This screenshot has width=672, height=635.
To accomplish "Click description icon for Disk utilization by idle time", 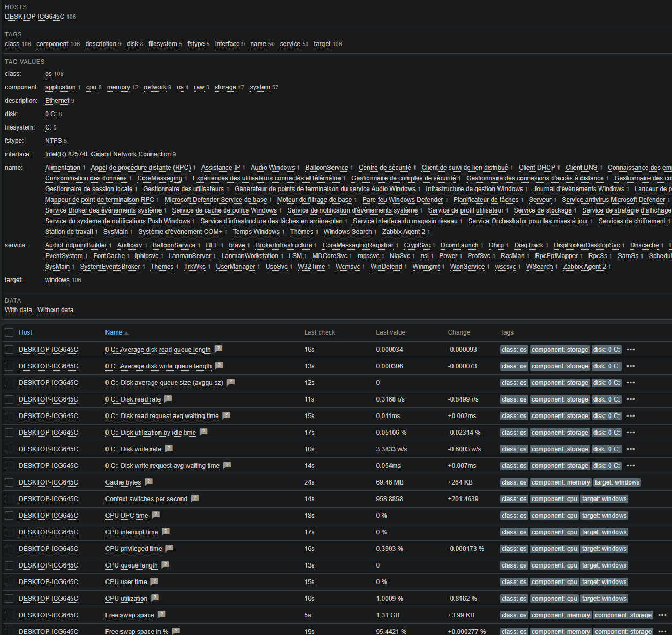I will coord(203,432).
